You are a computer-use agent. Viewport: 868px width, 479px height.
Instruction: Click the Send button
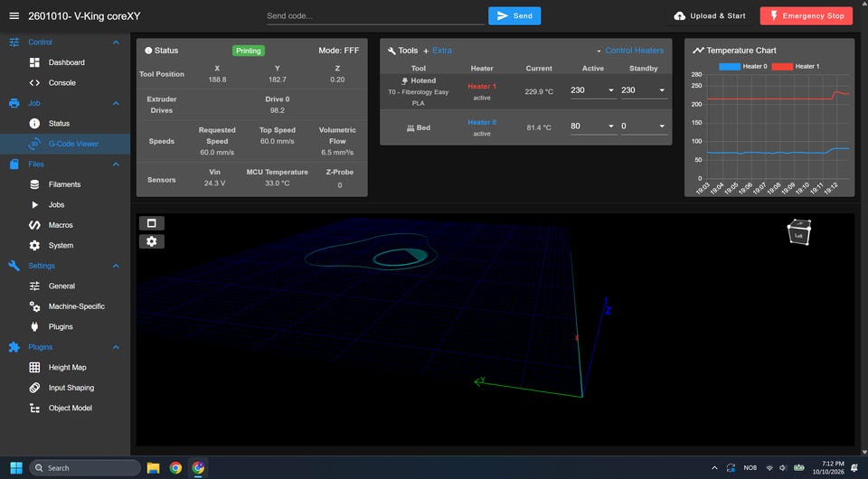tap(514, 16)
